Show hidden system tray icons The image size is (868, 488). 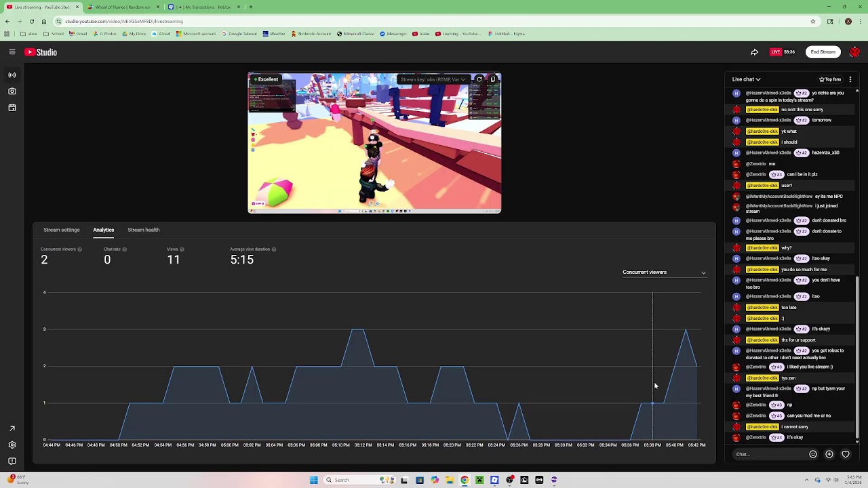(x=808, y=480)
